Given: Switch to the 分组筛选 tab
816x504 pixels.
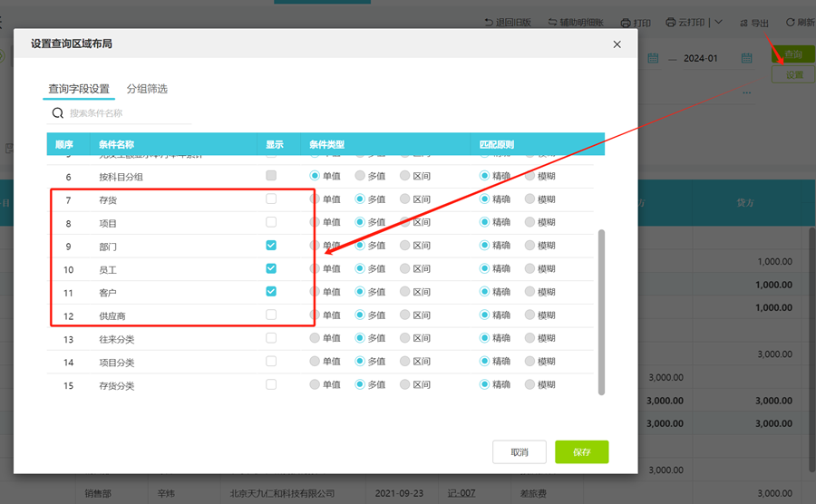Looking at the screenshot, I should (147, 89).
